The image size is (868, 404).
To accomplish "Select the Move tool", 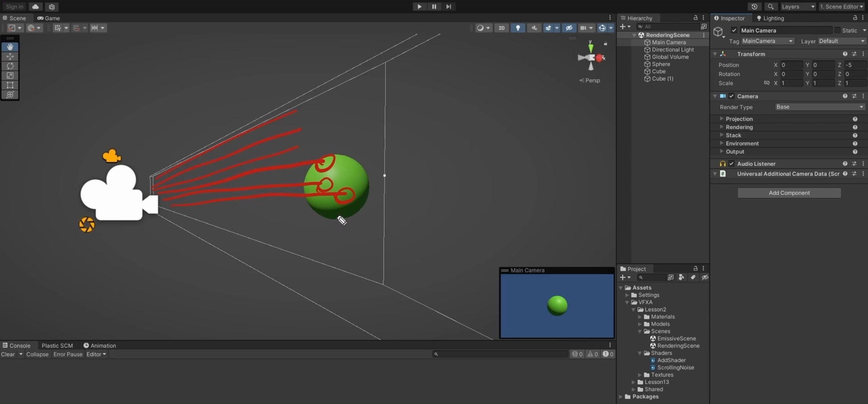I will point(10,56).
